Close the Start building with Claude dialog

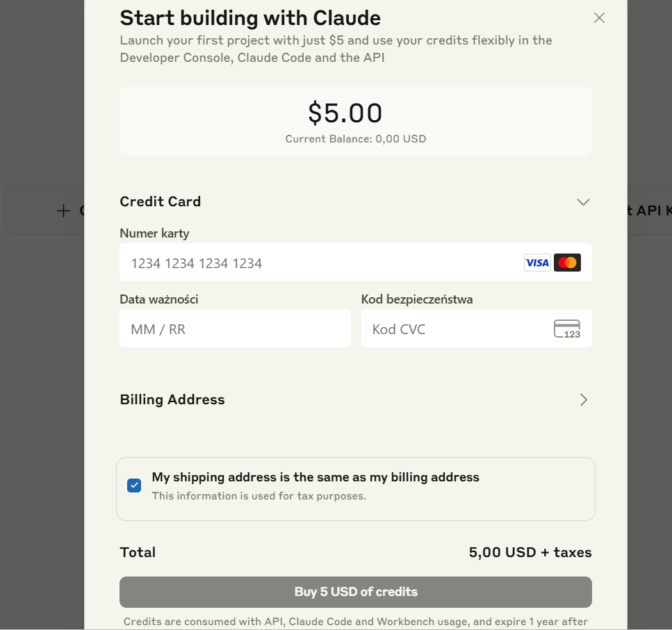(599, 18)
